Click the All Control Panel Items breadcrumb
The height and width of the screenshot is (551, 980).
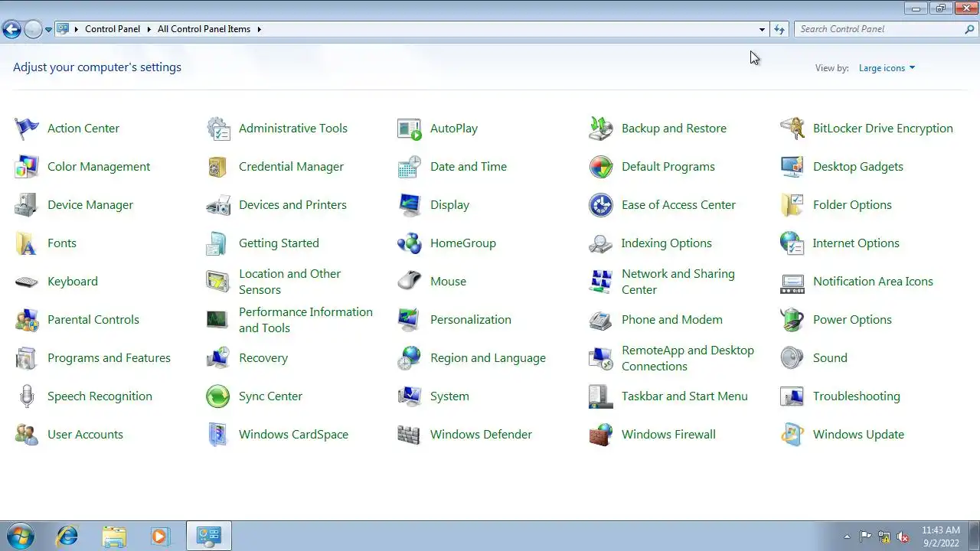[204, 29]
